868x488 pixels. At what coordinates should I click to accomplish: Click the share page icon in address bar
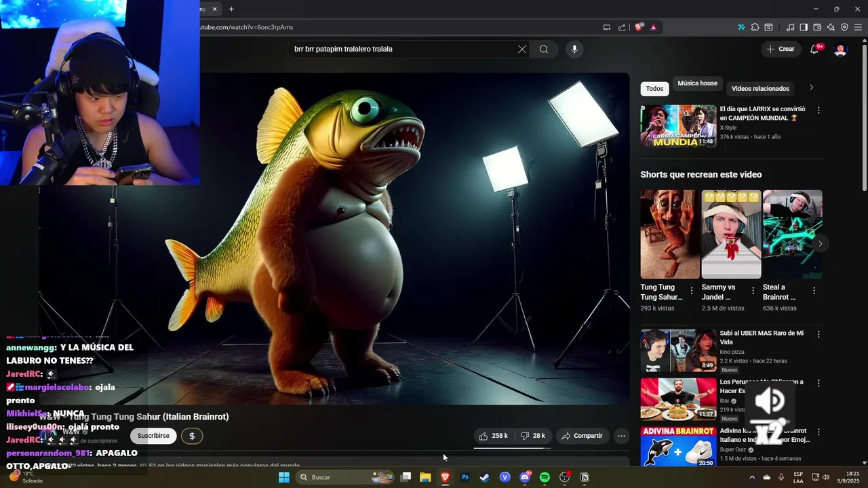click(622, 27)
